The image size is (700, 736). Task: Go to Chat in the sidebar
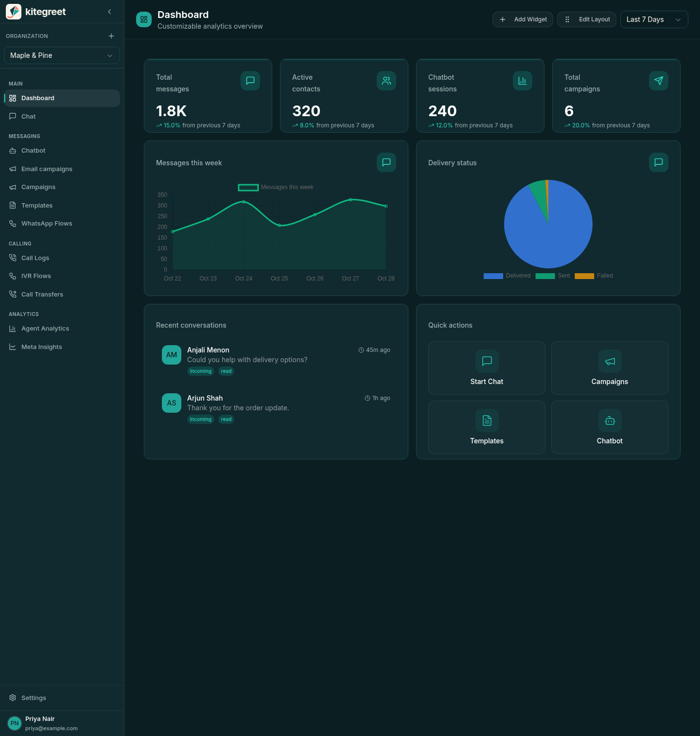point(62,117)
